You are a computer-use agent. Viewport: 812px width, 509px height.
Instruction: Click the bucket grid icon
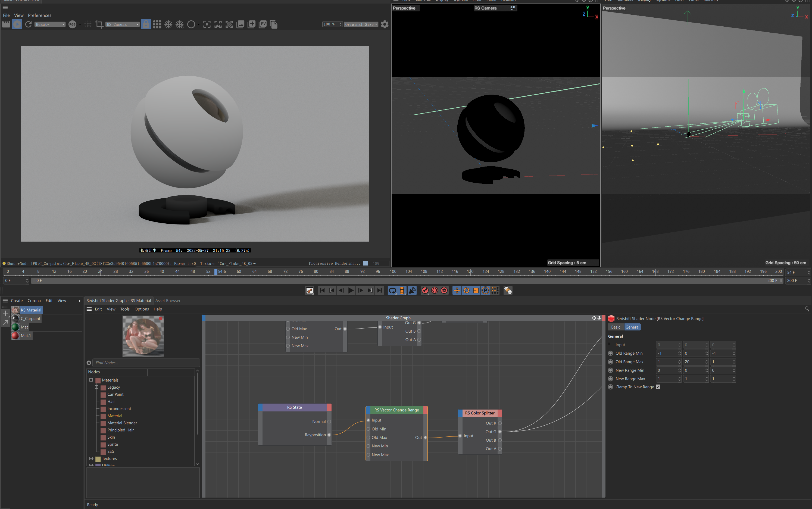point(157,24)
